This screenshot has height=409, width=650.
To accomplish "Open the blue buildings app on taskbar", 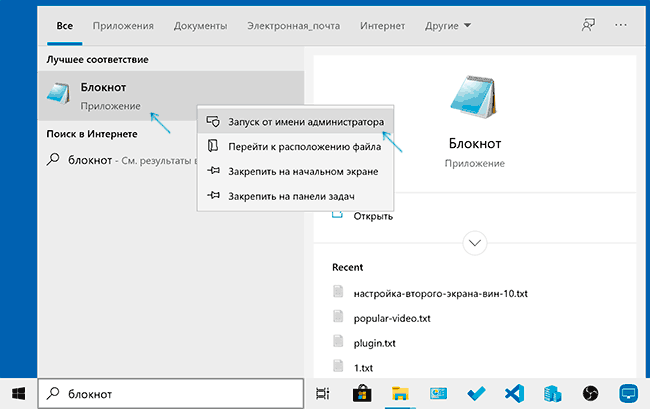I will click(x=553, y=394).
